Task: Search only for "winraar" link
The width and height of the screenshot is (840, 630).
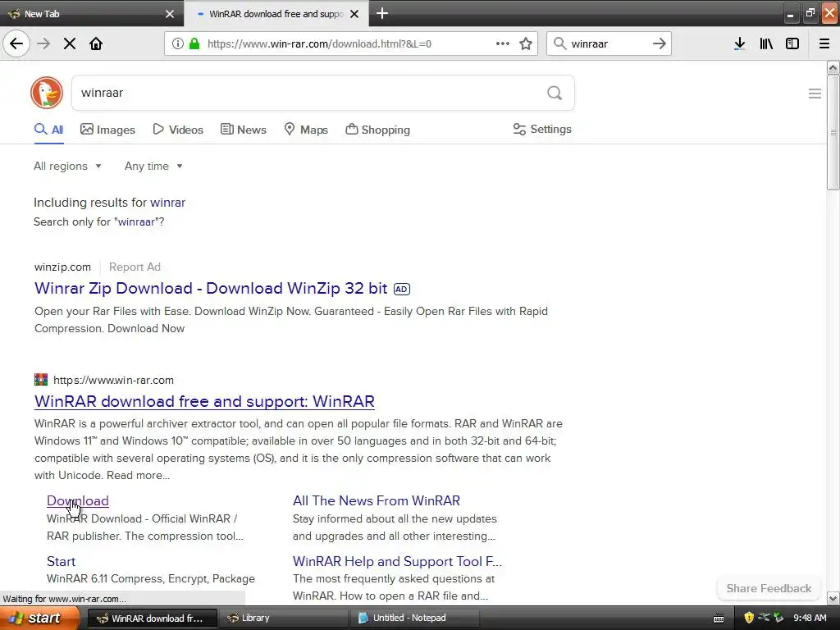Action: tap(99, 221)
